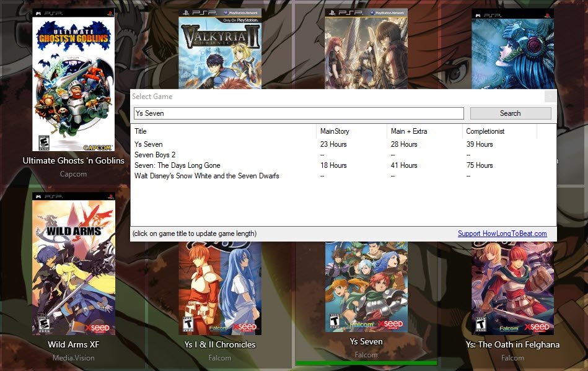The width and height of the screenshot is (588, 371).
Task: Open the Ys I & II Chronicles cover
Action: pyautogui.click(x=220, y=288)
